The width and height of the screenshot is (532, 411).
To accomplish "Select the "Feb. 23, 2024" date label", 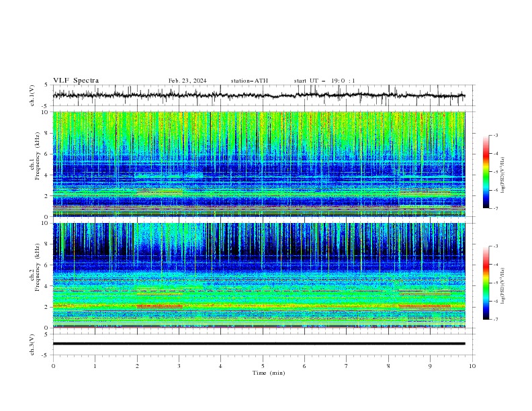I will pos(187,81).
